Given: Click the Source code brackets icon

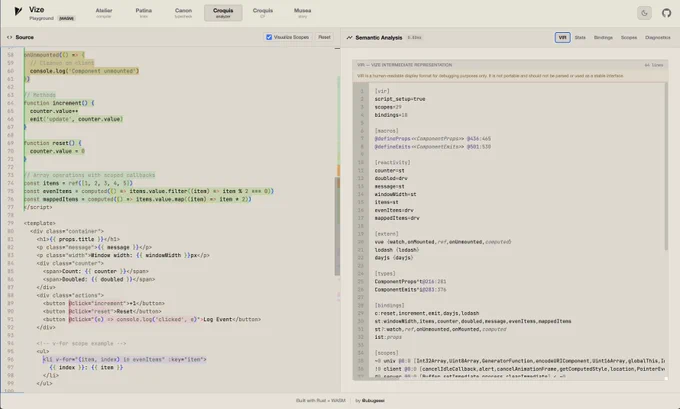Looking at the screenshot, I should point(10,37).
